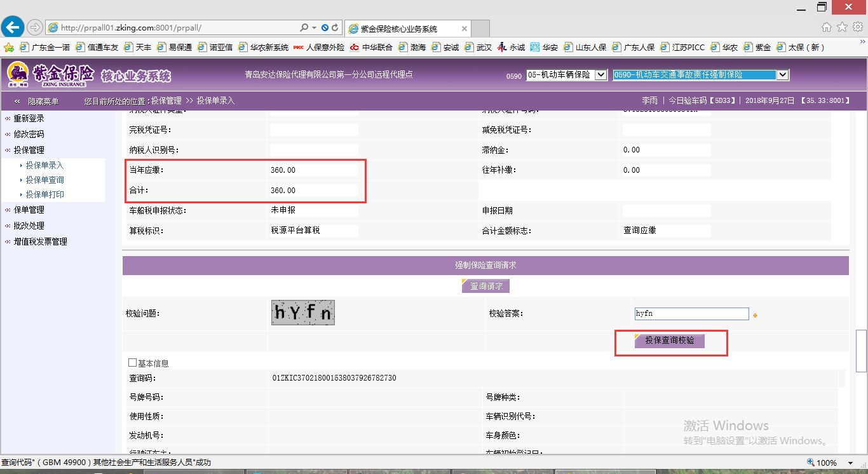
Task: Select 投保单打印 in the sidebar
Action: point(44,194)
